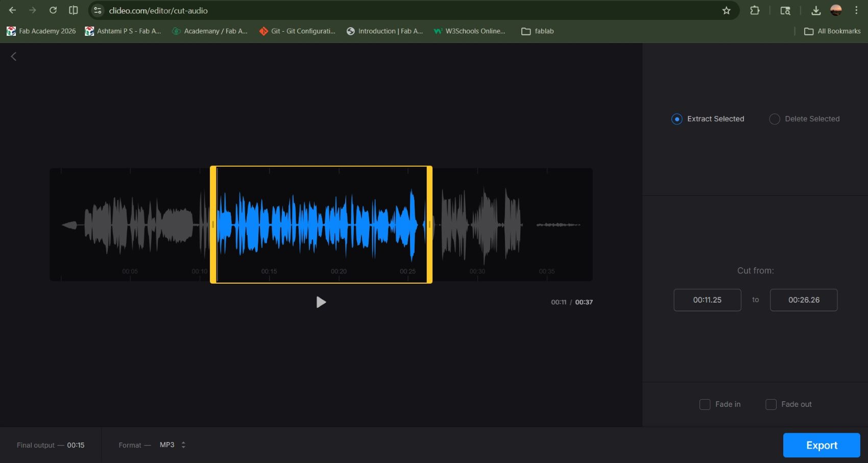This screenshot has width=868, height=463.
Task: Open the browser extensions puzzle icon
Action: pos(755,10)
